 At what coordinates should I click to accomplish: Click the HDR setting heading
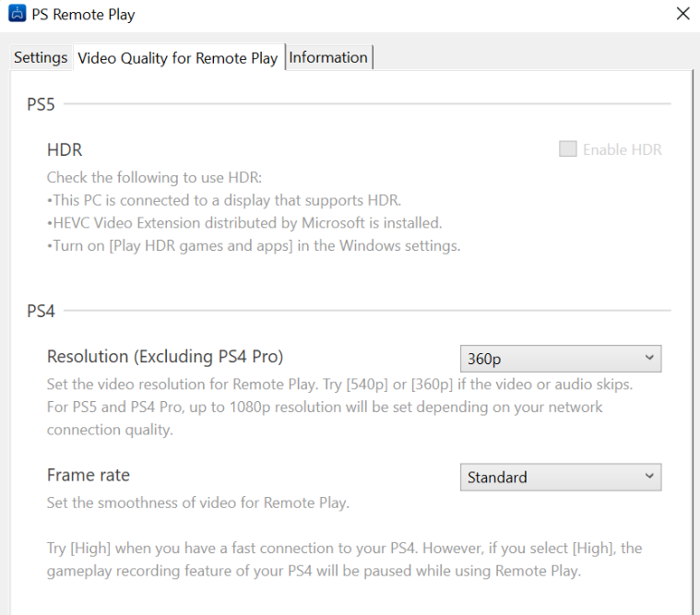[65, 150]
